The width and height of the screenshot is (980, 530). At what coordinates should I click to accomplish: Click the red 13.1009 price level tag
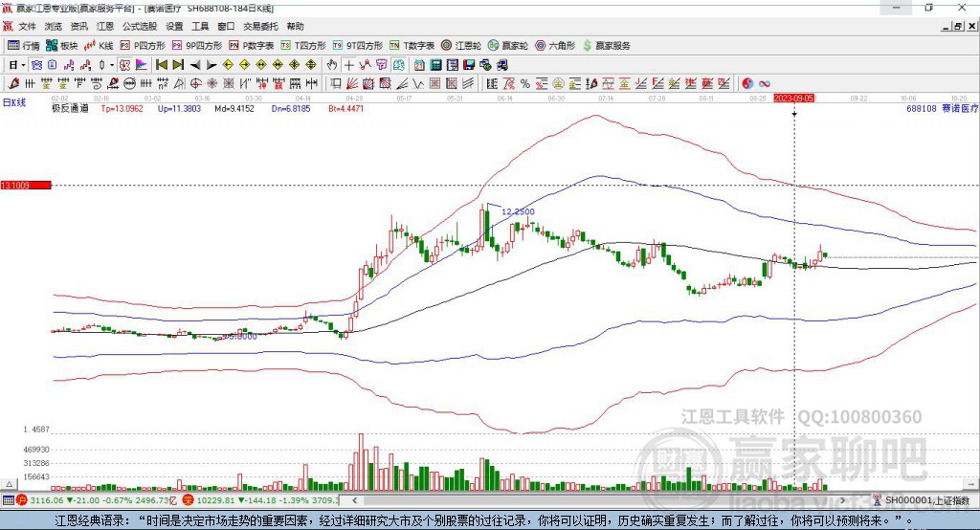(26, 185)
